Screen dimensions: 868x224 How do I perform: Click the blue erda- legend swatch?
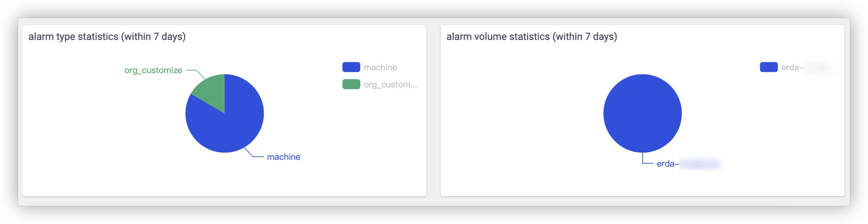click(x=769, y=67)
